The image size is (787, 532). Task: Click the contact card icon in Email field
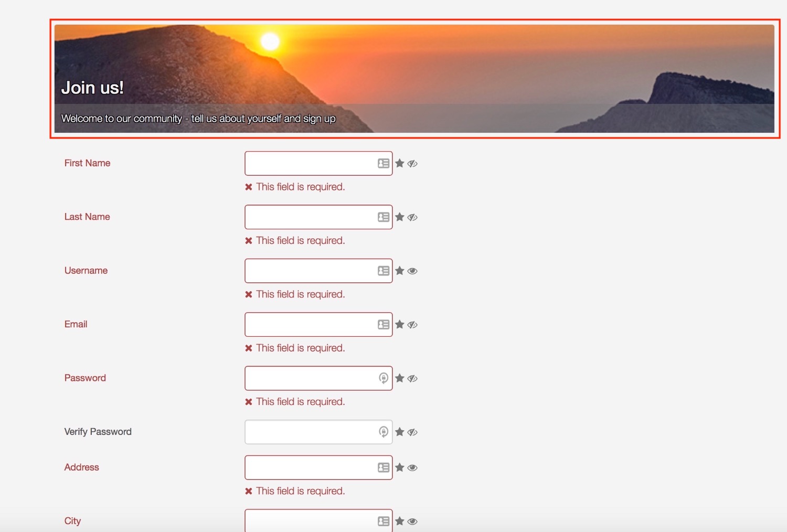pyautogui.click(x=384, y=325)
